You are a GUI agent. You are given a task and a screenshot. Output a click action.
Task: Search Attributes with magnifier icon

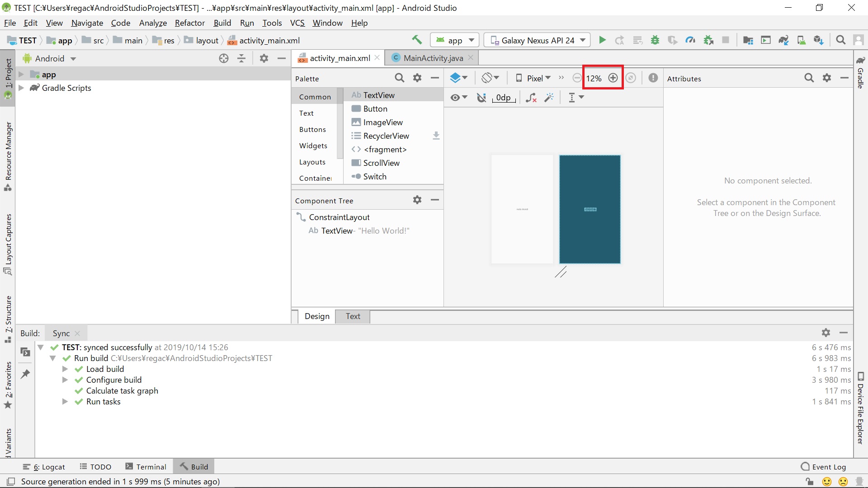[809, 78]
